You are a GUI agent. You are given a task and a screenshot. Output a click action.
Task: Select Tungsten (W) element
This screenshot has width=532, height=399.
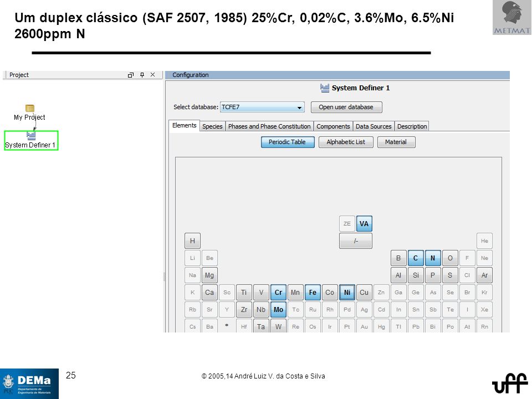tap(278, 326)
